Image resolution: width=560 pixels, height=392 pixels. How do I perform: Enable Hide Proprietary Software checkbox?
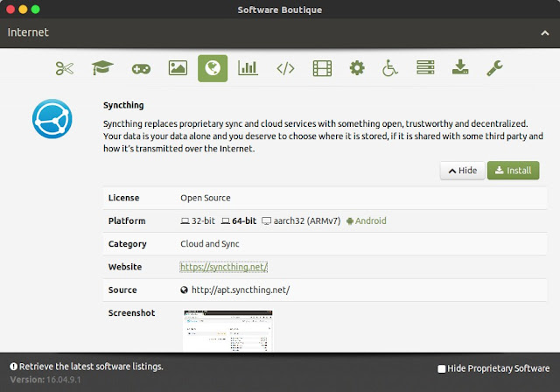[442, 368]
